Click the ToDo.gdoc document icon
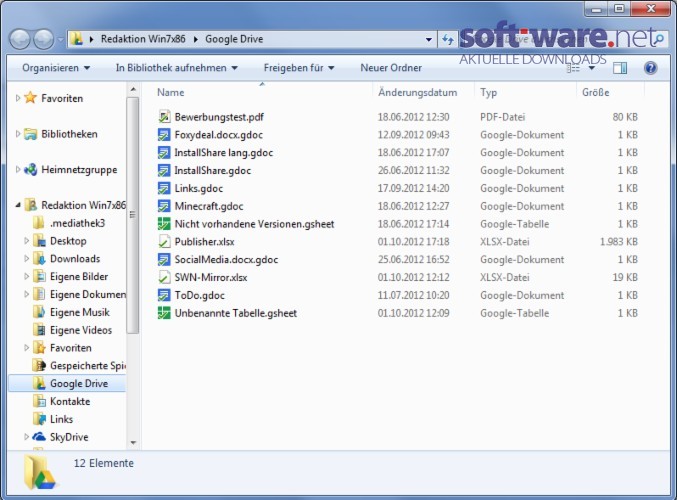Screen dimensions: 677x500 [164, 295]
